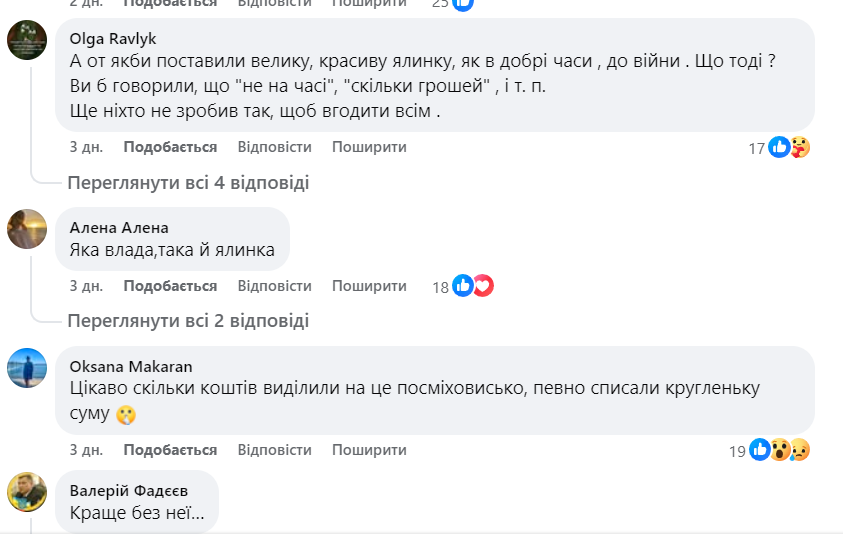843x536 pixels.
Task: Toggle Подобається on Oksana Makaran's comment
Action: (x=170, y=450)
